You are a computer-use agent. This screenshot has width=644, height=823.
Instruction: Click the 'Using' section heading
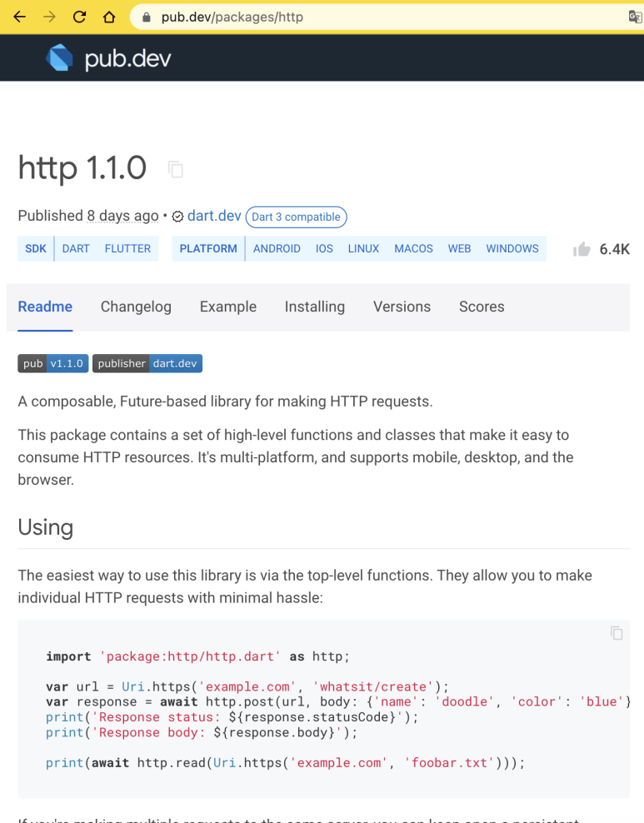coord(46,527)
